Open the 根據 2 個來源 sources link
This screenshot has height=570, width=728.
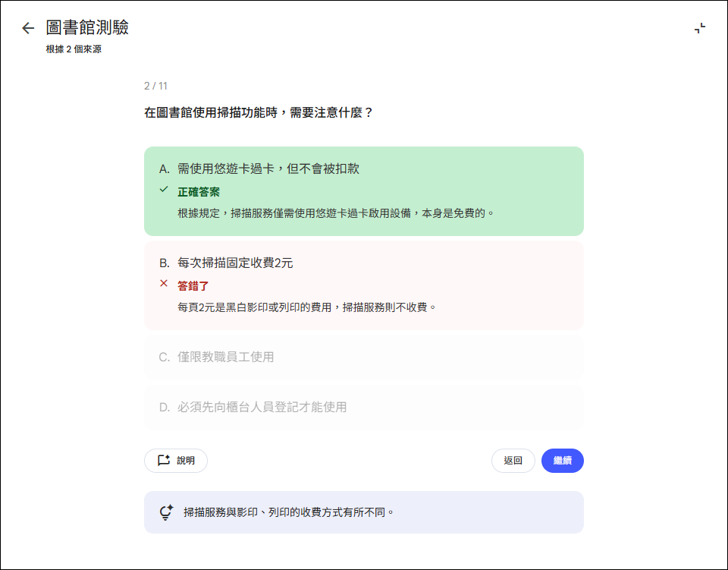click(x=74, y=49)
